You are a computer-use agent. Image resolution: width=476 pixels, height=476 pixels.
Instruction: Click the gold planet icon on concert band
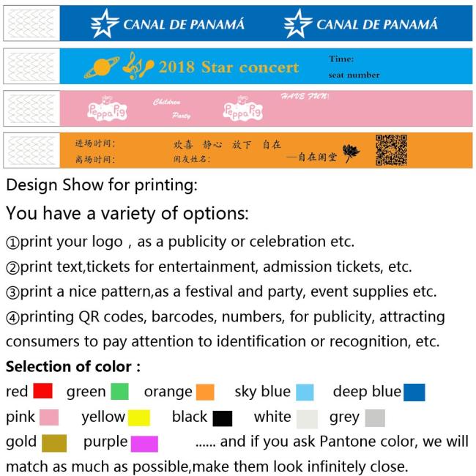coord(102,67)
